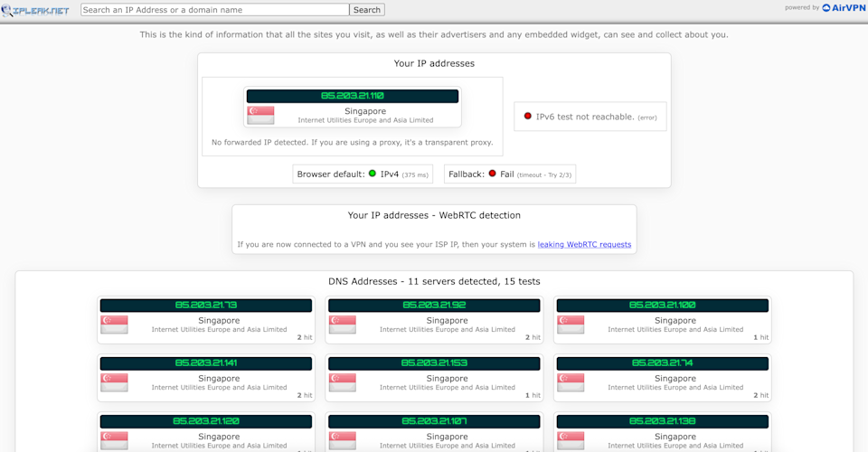Click DNS address 85.203.21.73
Viewport: 868px width, 452px height.
pyautogui.click(x=206, y=306)
